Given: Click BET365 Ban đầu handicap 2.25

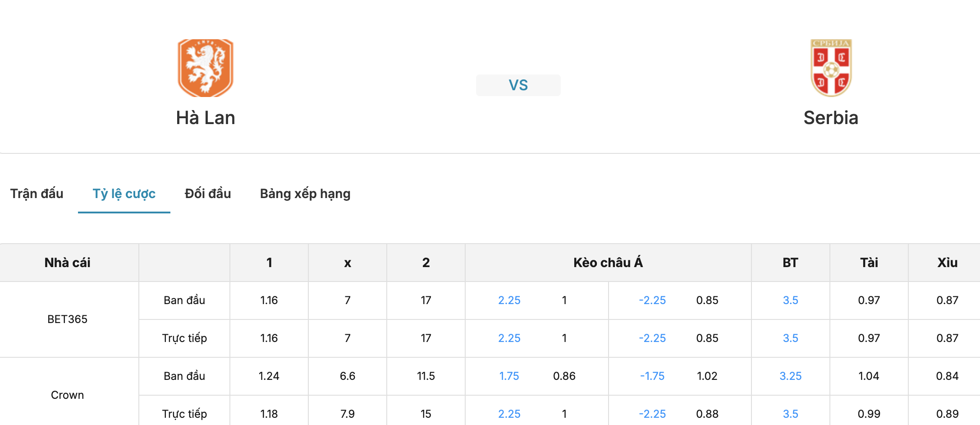Looking at the screenshot, I should click(x=509, y=300).
